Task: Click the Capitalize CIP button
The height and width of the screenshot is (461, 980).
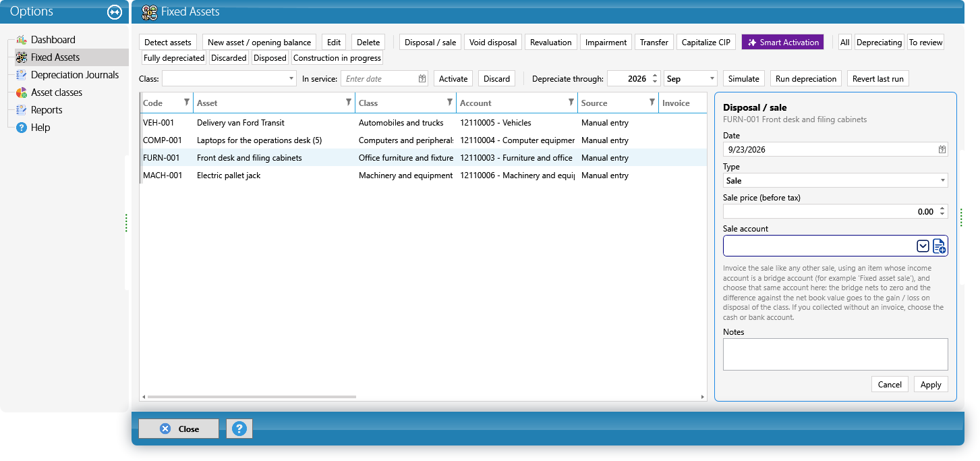Action: 706,42
